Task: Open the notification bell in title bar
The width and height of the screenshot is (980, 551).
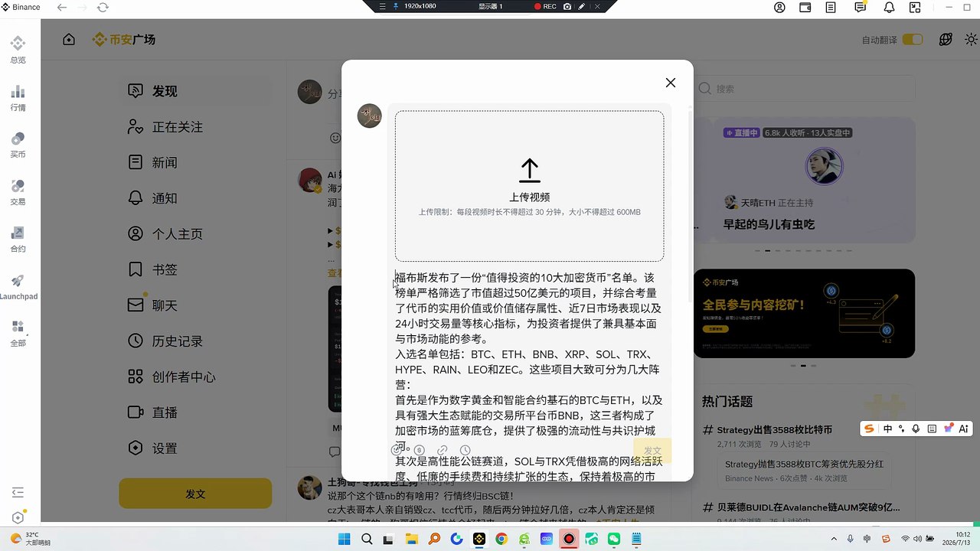Action: click(x=889, y=7)
